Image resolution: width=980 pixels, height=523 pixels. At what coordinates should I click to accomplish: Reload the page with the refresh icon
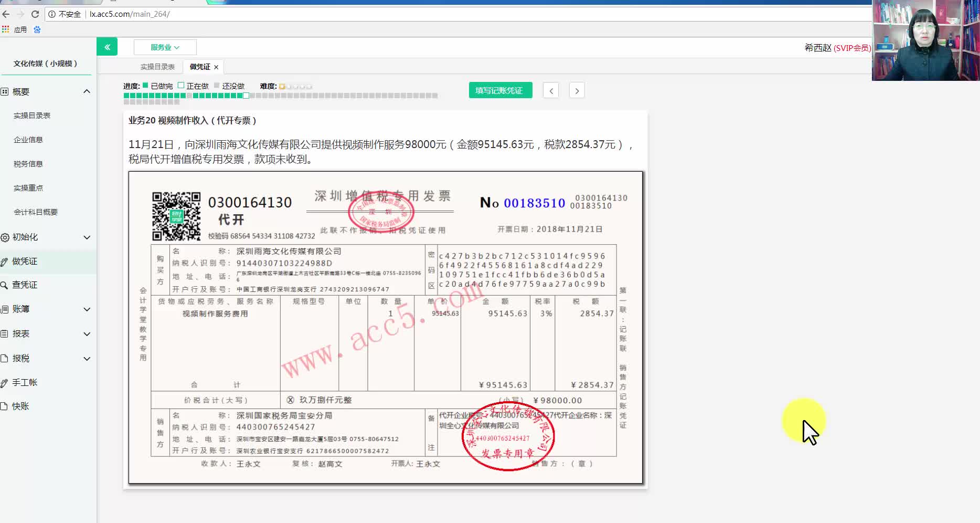point(35,14)
